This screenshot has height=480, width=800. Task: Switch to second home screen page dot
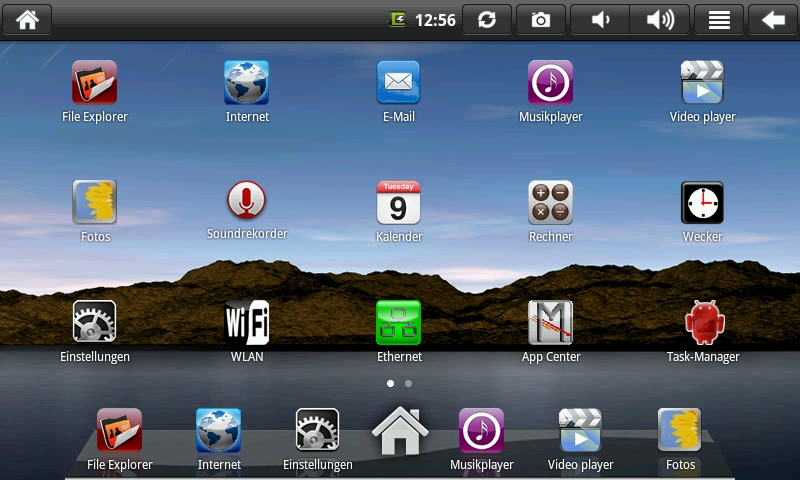coord(408,383)
